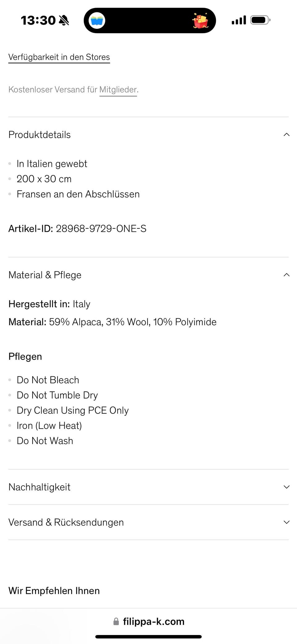
Task: Tap Versand & Rücksendungen section title
Action: (66, 522)
